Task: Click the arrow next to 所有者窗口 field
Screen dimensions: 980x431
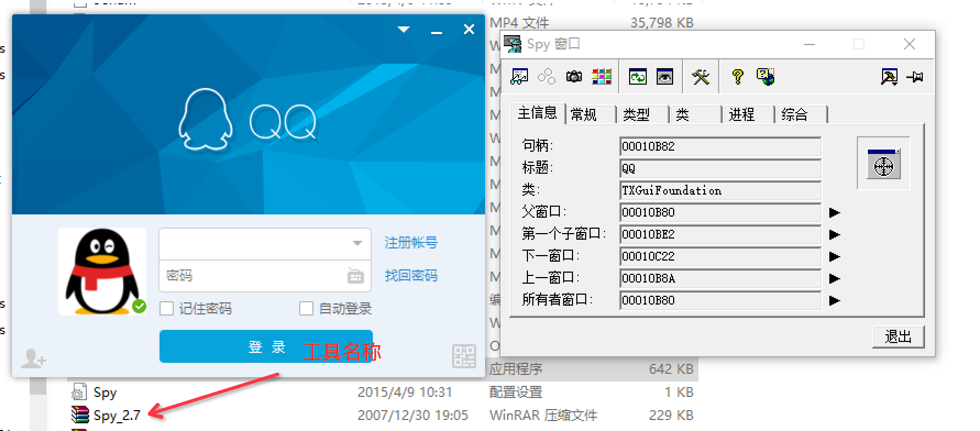Action: click(x=834, y=301)
